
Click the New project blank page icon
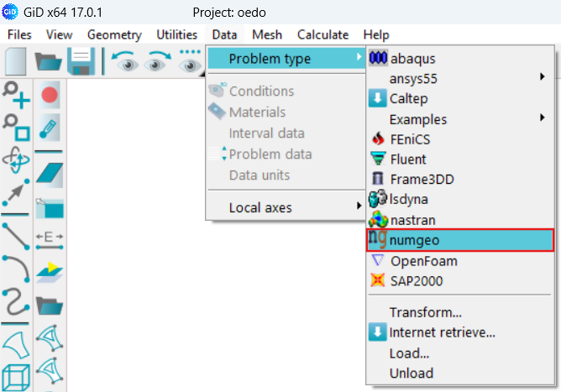coord(16,61)
